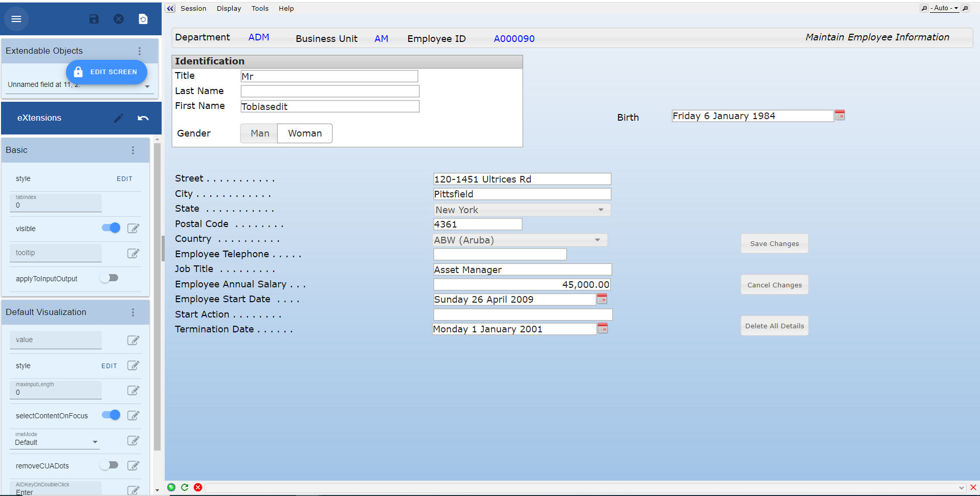980x496 pixels.
Task: Click the undo arrow beside eXtensions
Action: click(143, 118)
